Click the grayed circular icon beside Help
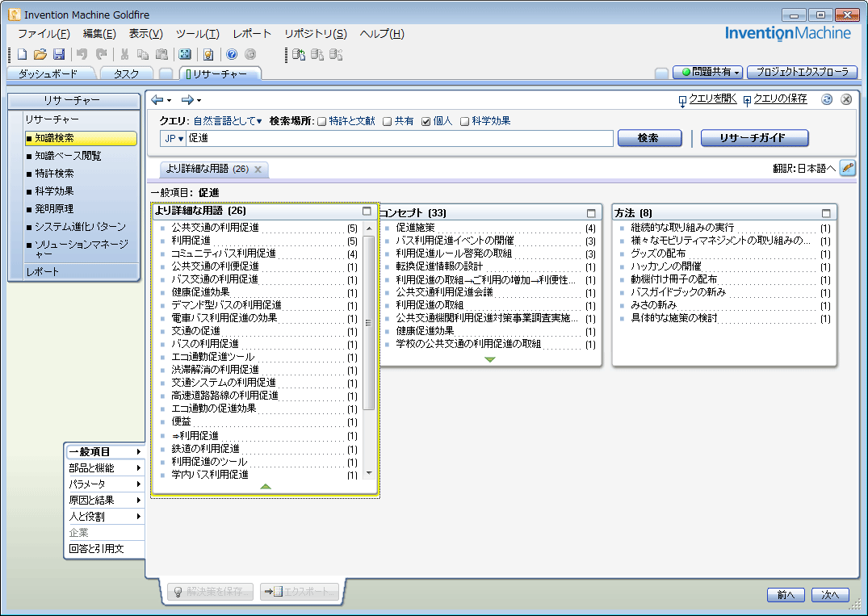868x616 pixels. click(250, 53)
